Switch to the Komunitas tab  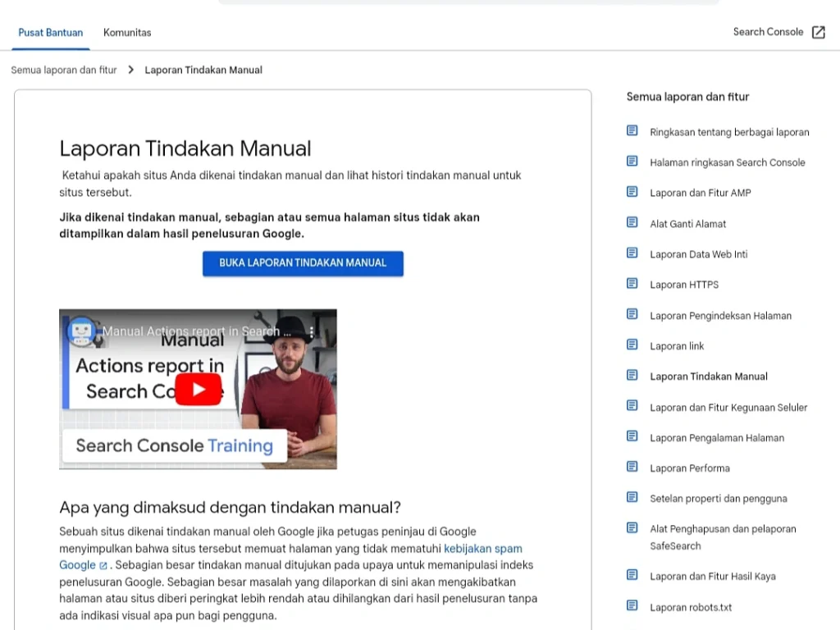[127, 33]
